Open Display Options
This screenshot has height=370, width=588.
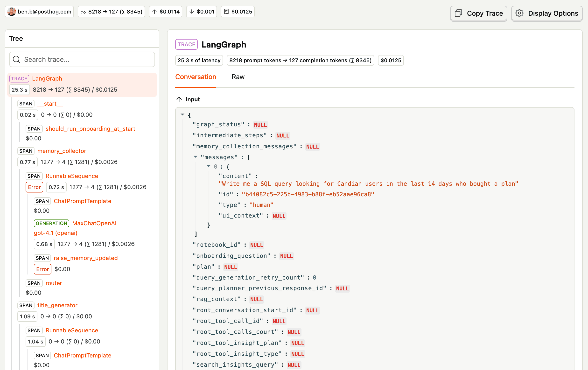(x=547, y=14)
